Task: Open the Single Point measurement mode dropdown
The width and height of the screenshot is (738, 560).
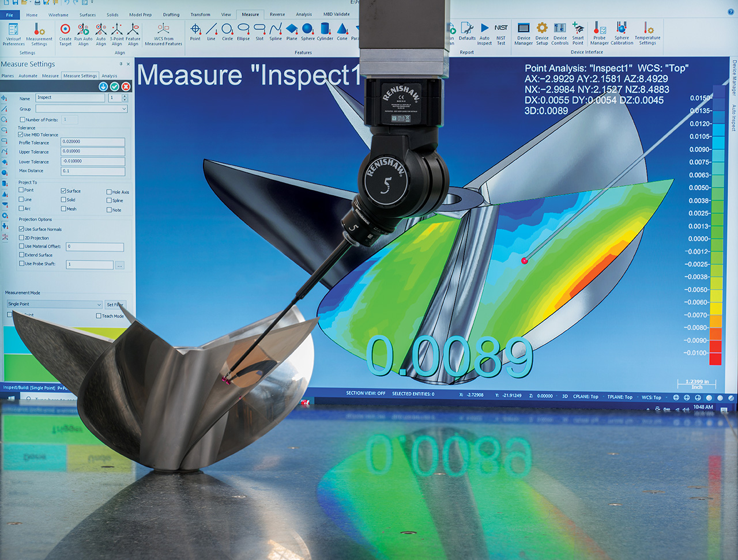Action: click(x=99, y=304)
